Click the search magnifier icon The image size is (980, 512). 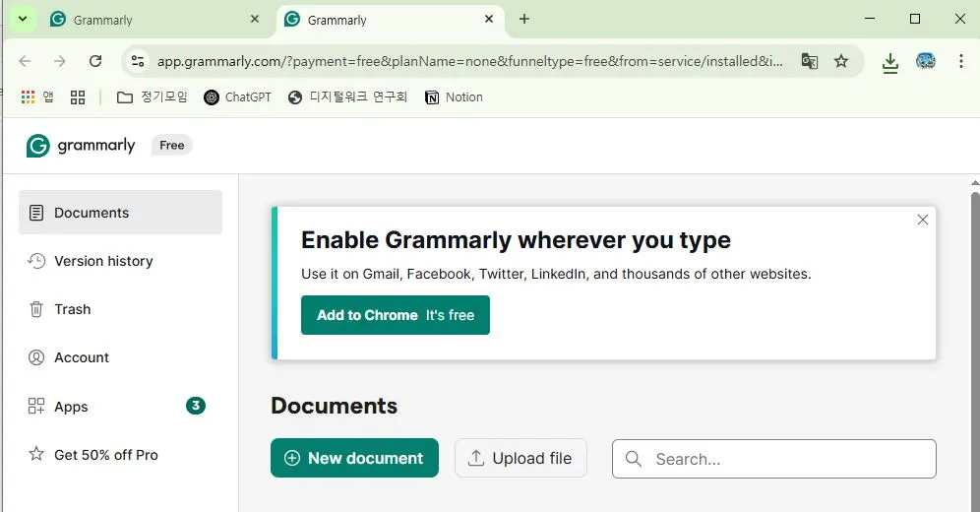(633, 459)
